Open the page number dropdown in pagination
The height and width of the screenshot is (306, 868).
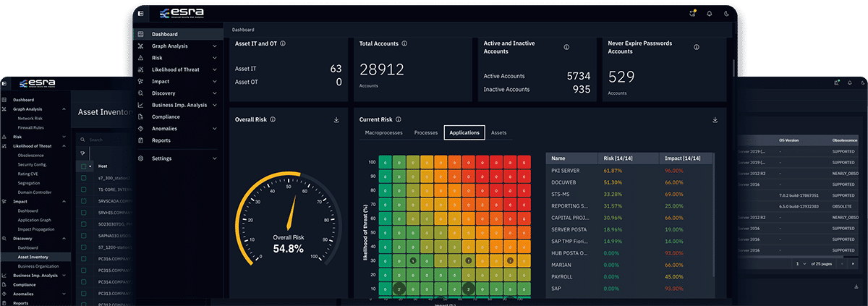pyautogui.click(x=801, y=264)
